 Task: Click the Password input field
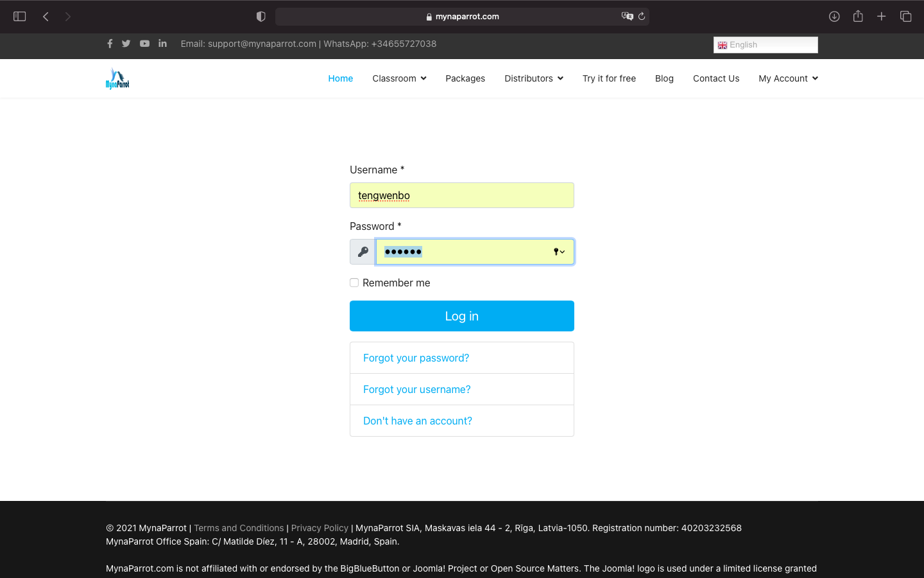click(475, 252)
